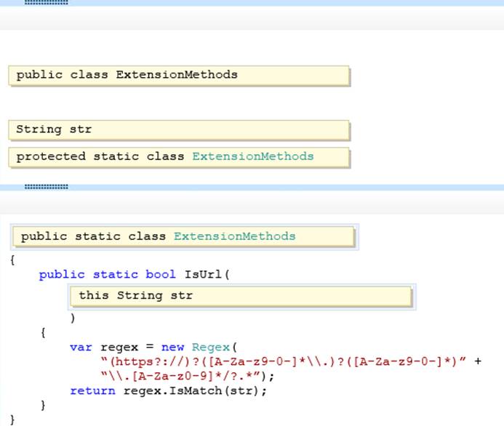Click the final closing curly brace

coord(12,419)
